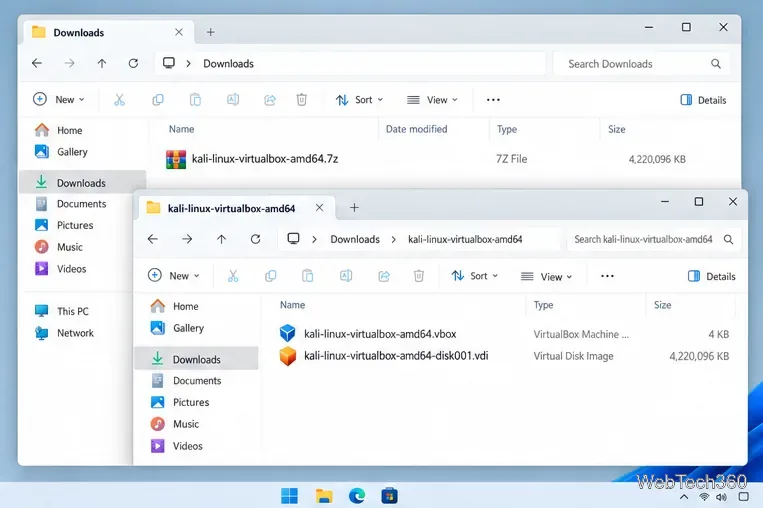This screenshot has width=763, height=508.
Task: Click the blue vbox file icon
Action: [288, 333]
